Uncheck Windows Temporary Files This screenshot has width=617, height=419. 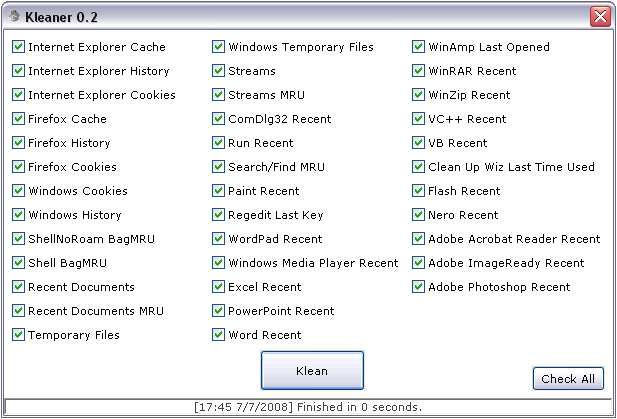coord(218,47)
